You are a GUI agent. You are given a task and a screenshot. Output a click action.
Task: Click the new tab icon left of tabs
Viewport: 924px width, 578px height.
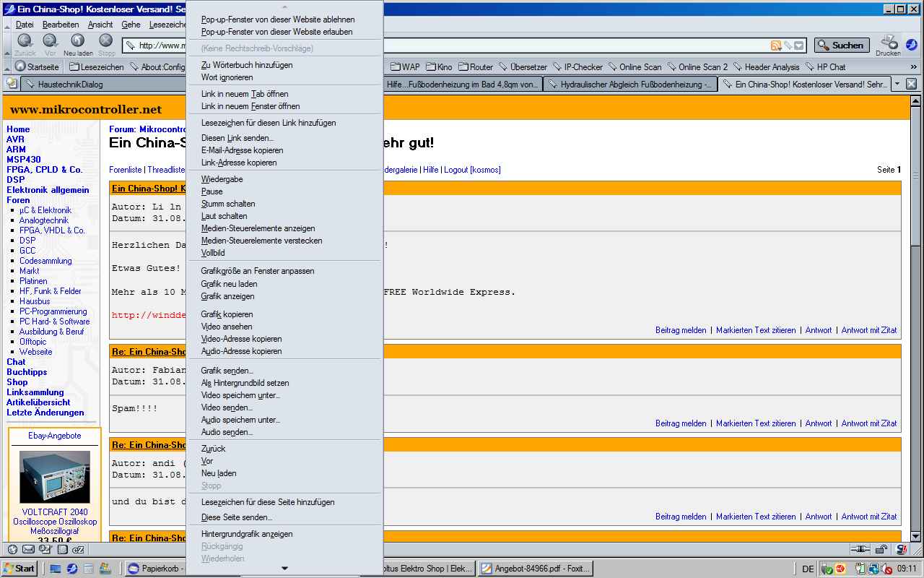12,84
